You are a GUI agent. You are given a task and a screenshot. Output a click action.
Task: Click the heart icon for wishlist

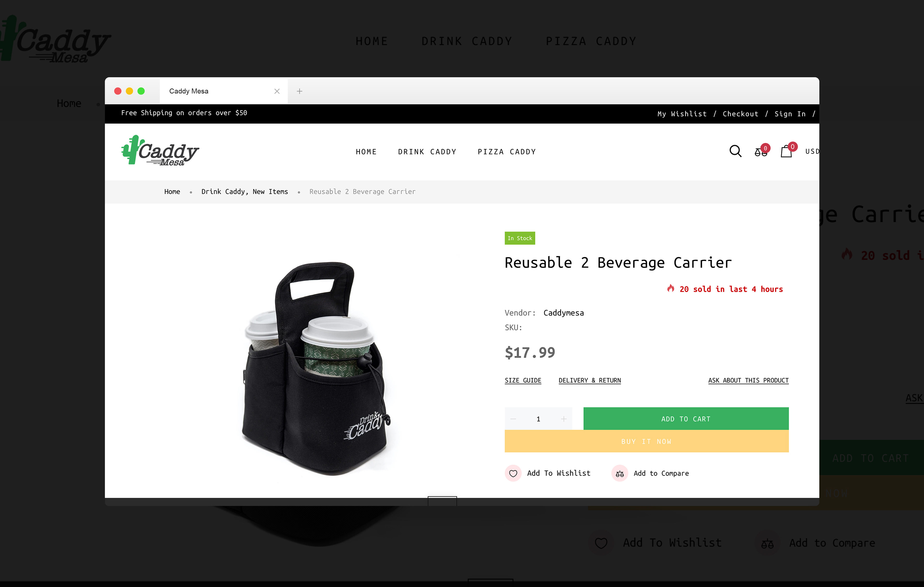[513, 473]
